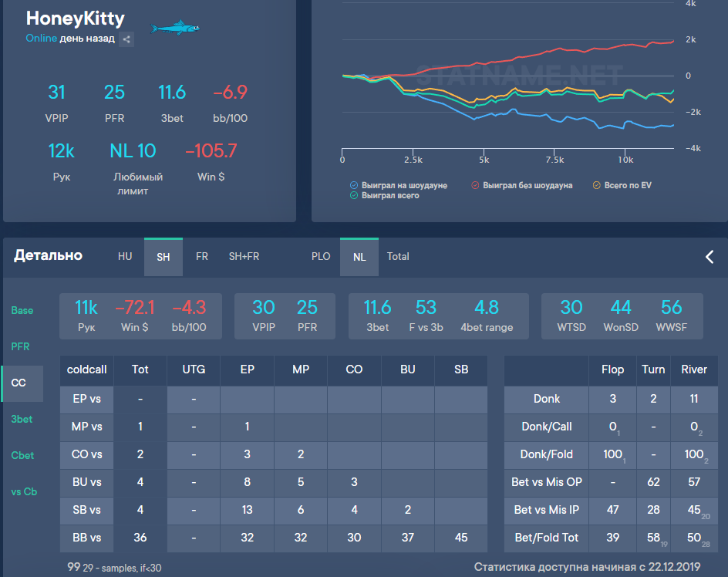Open the Base stats section
This screenshot has height=577, width=728.
tap(22, 310)
